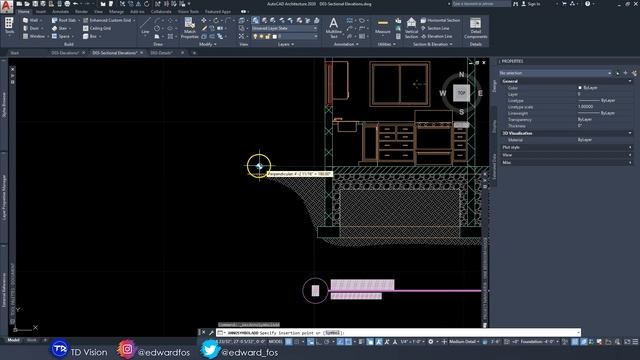Select the Ceiling Grid tool
Screen dimensions: 640x360
(x=97, y=28)
